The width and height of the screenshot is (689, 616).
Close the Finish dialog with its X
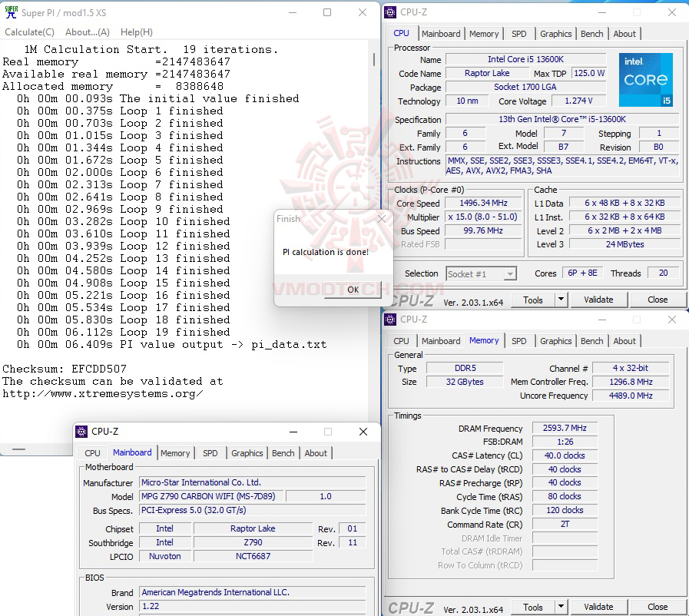point(382,218)
